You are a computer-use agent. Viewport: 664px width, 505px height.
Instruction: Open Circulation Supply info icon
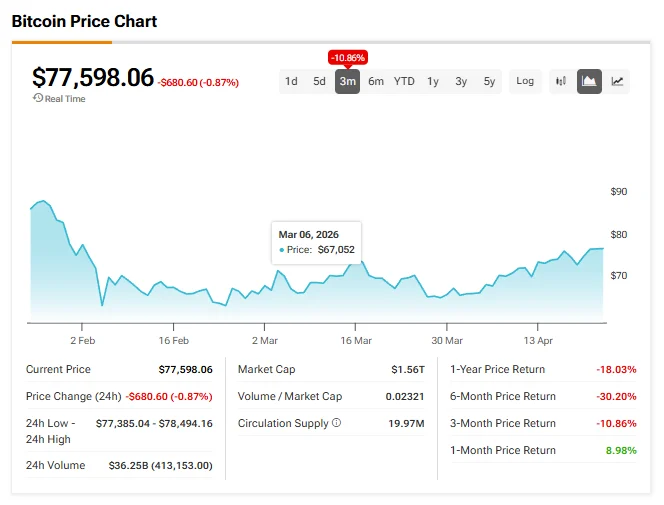click(336, 423)
